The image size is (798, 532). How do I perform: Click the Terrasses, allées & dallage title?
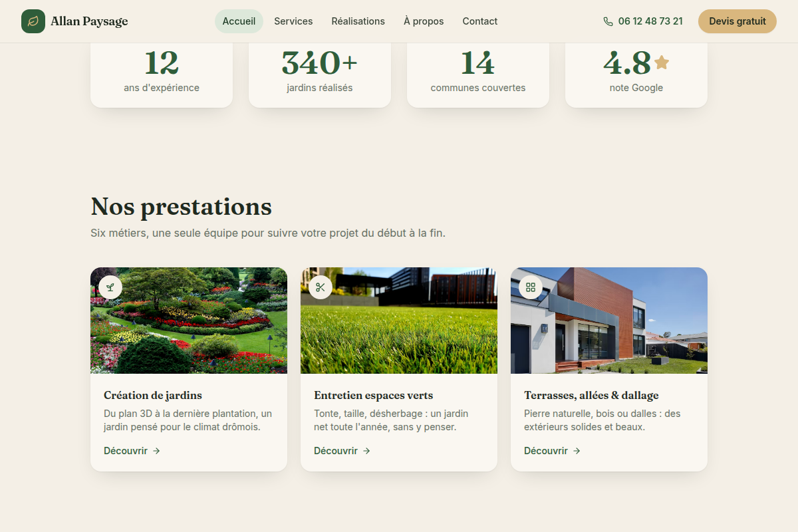(x=591, y=396)
